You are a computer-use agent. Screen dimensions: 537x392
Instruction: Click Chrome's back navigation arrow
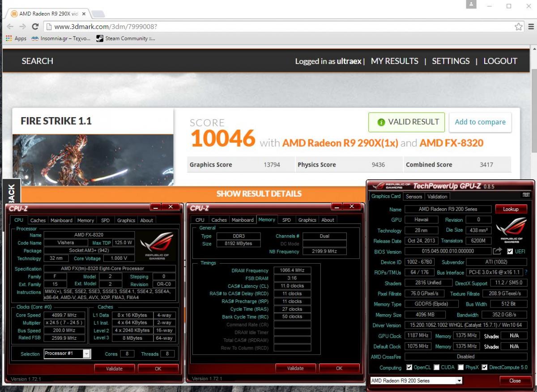(10, 27)
